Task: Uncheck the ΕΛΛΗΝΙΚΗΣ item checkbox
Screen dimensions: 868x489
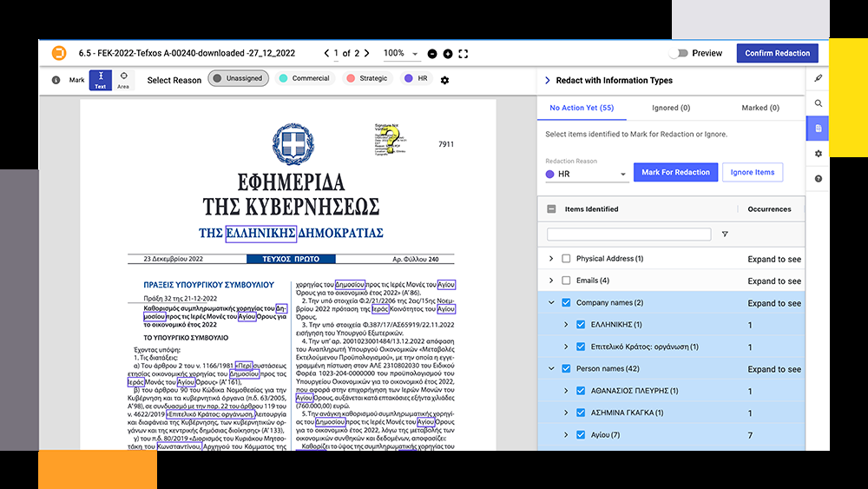Action: click(x=581, y=325)
